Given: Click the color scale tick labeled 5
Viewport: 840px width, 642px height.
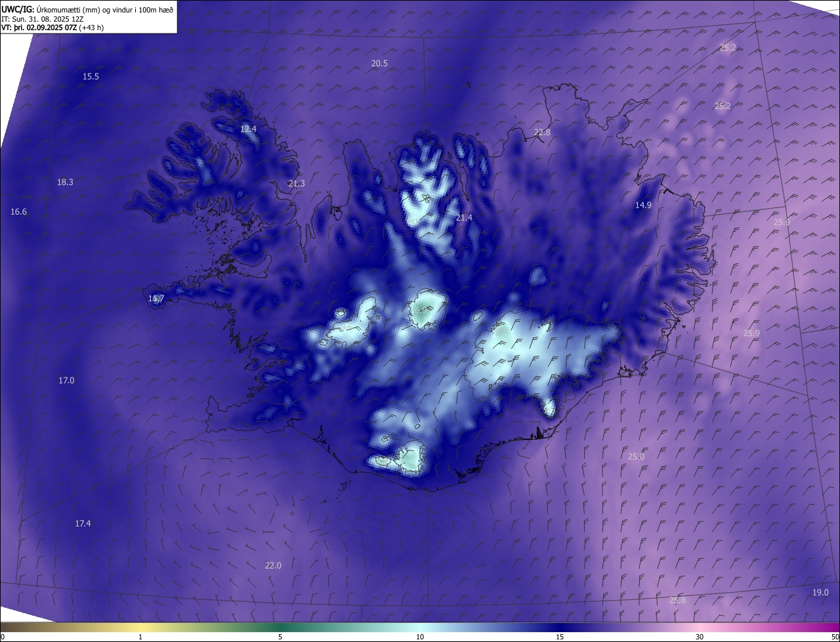Looking at the screenshot, I should click(280, 637).
